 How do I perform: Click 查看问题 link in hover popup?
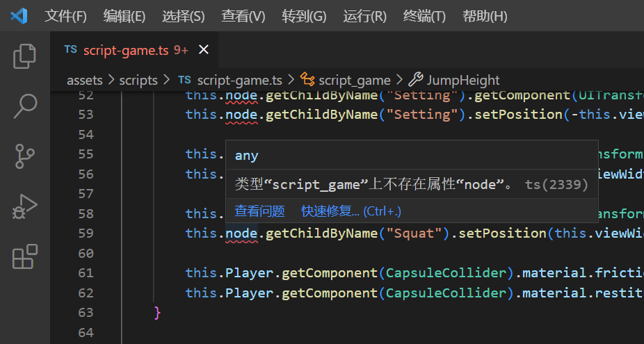click(259, 211)
